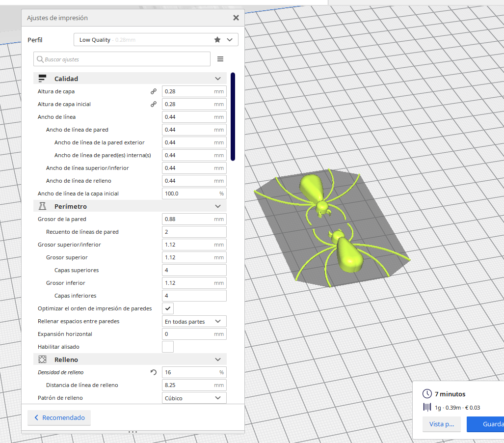This screenshot has height=443, width=504.
Task: Click the '1g · 0.39m · € 0.03' material cost text
Action: 457,408
